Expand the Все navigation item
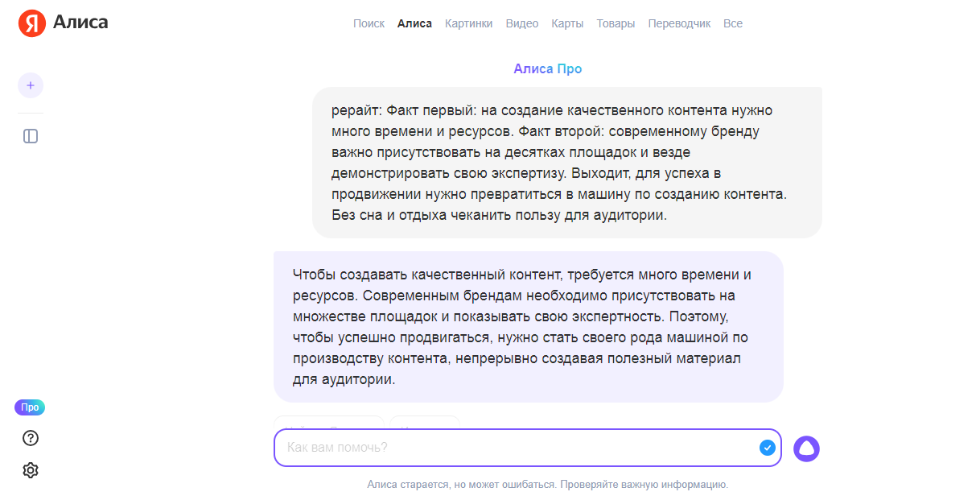The width and height of the screenshot is (980, 496). click(x=732, y=23)
